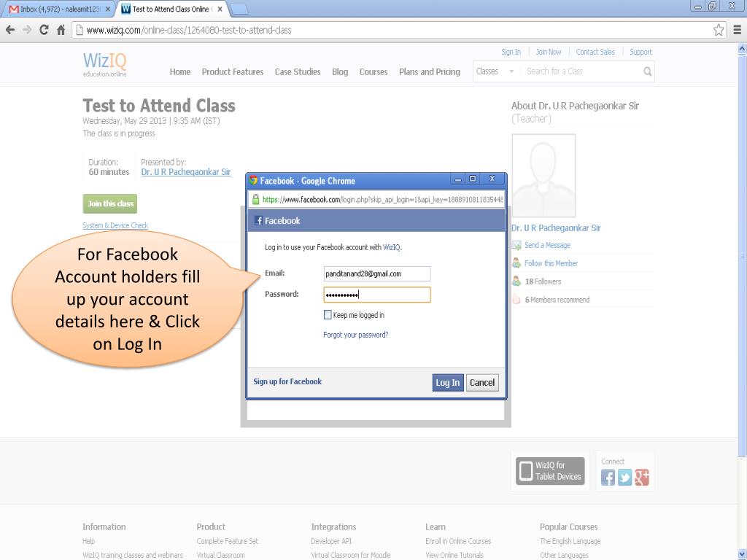The width and height of the screenshot is (747, 560).
Task: Close the Test to Attend Class tab
Action: pos(220,9)
